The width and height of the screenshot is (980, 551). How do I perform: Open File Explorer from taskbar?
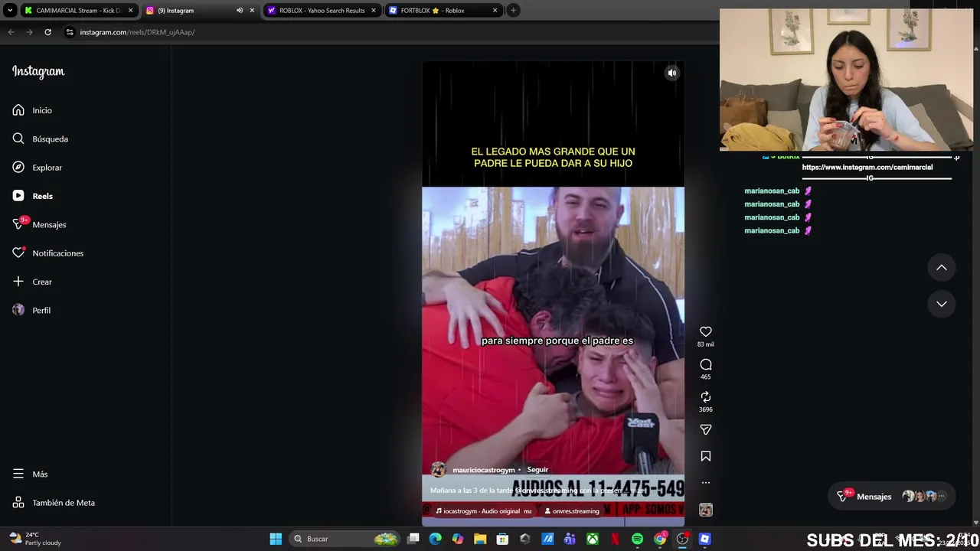(x=480, y=539)
